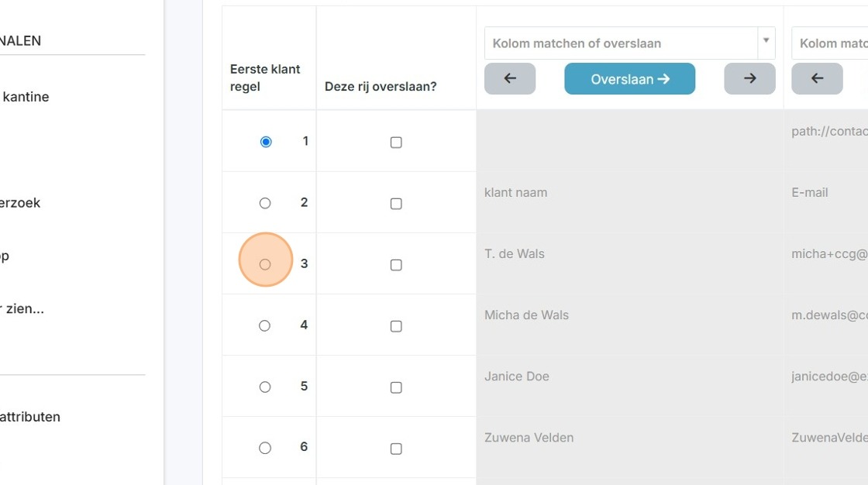Tick skip-row checkbox for row 1
This screenshot has height=485, width=868.
click(x=396, y=143)
